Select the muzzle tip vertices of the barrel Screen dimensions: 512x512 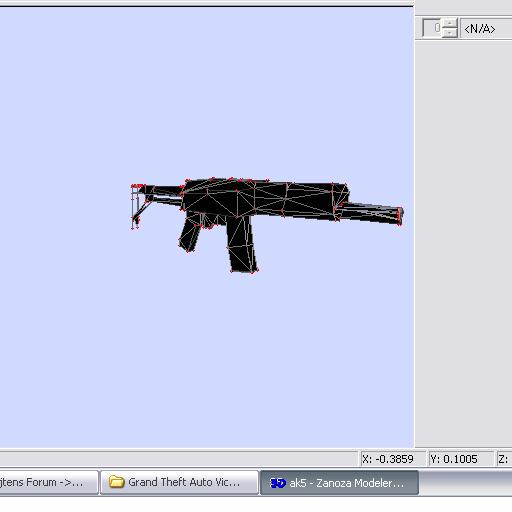(399, 216)
